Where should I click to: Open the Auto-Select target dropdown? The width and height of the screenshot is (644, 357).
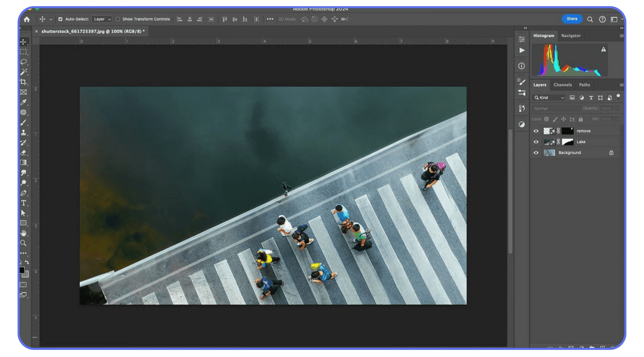[102, 19]
